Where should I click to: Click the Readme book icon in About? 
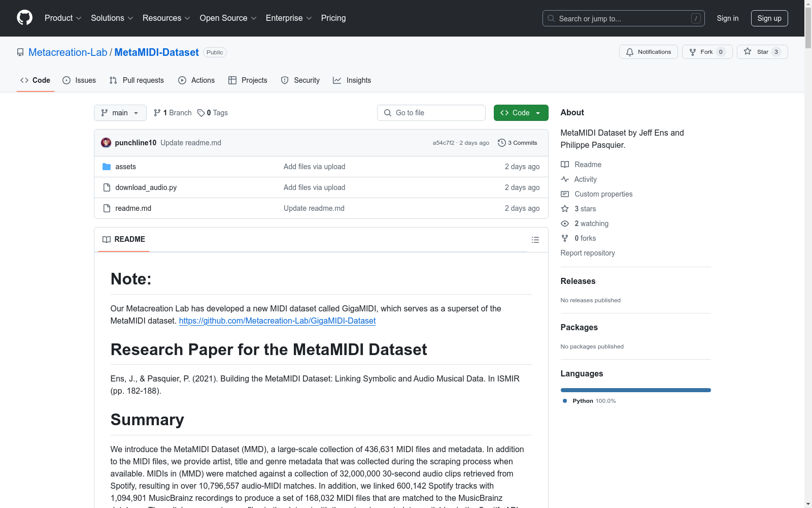tap(565, 165)
